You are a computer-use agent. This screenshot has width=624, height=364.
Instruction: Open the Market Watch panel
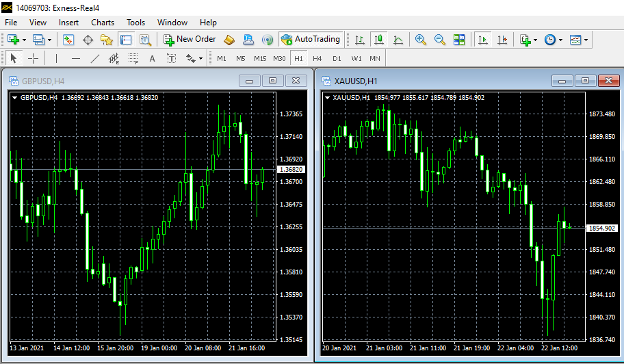click(68, 40)
